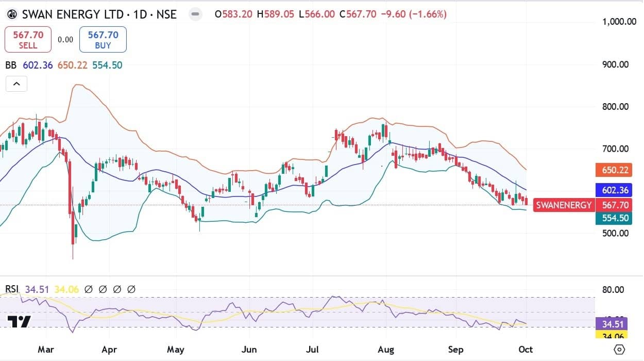Click the 700.00 price axis label
Screen dimensions: 644x361
pyautogui.click(x=616, y=149)
